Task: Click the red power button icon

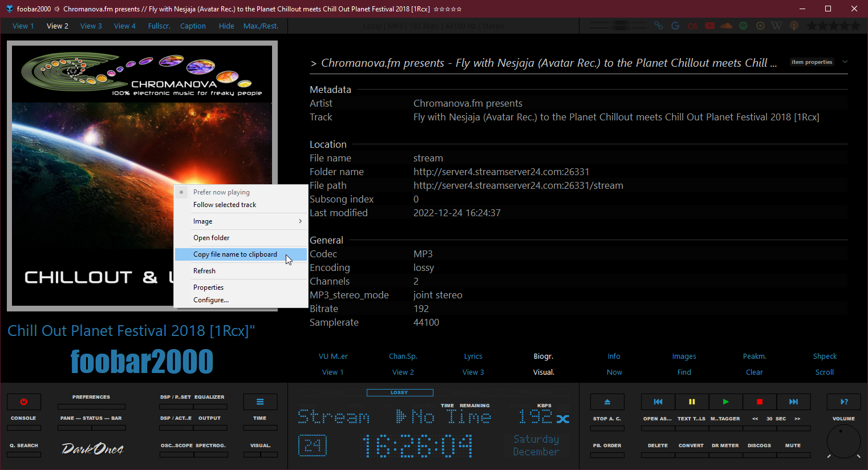Action: coord(23,402)
